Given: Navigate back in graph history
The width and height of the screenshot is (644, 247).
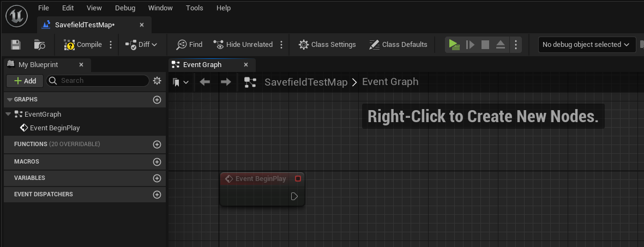Looking at the screenshot, I should pyautogui.click(x=205, y=82).
